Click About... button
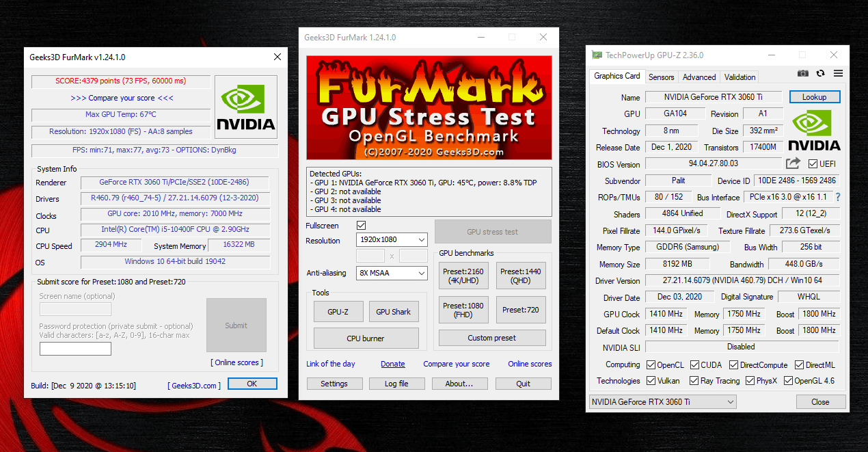This screenshot has height=452, width=868. (x=459, y=384)
